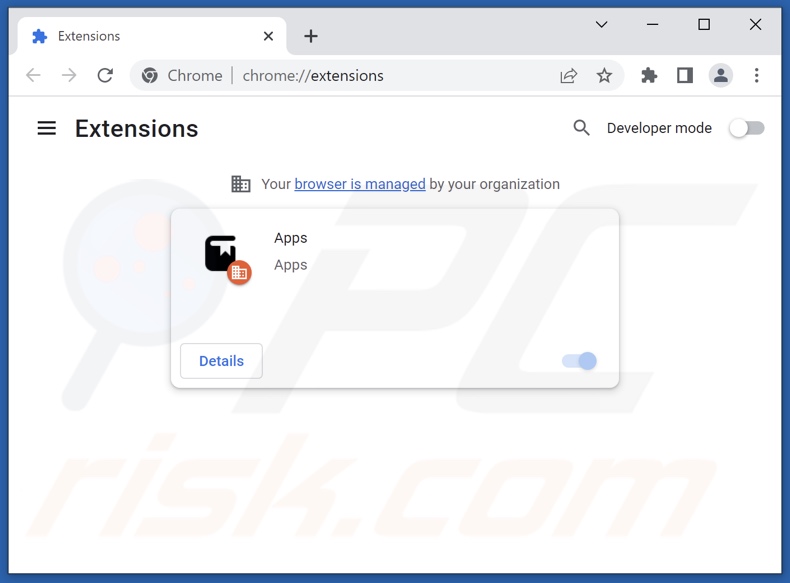The height and width of the screenshot is (583, 790).
Task: Open the Extensions puzzle toolbar icon
Action: coord(649,76)
